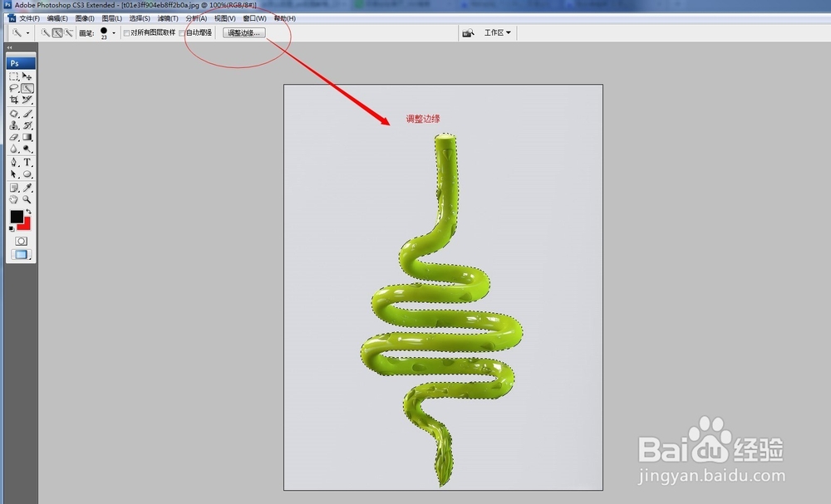Screen dimensions: 831x504
Task: Choose Add to Selection mode
Action: click(57, 33)
